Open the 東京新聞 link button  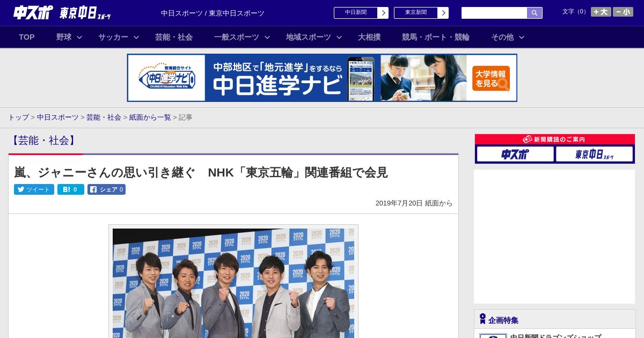pyautogui.click(x=415, y=13)
